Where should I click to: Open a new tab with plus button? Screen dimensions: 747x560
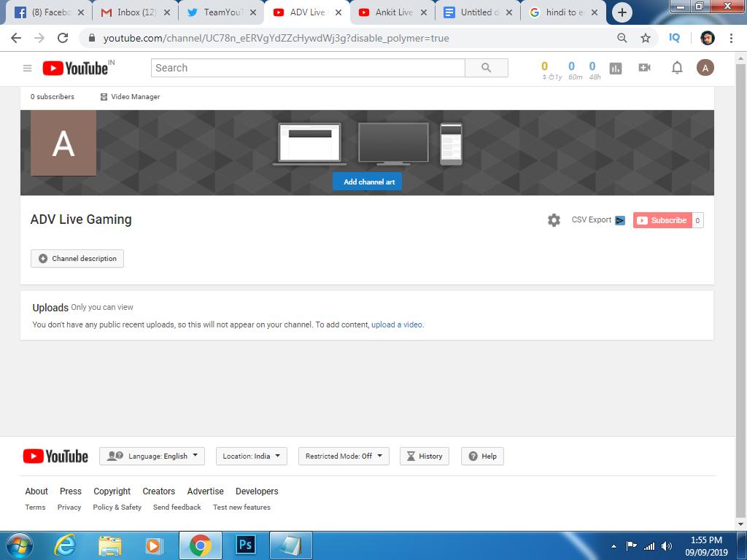coord(622,12)
